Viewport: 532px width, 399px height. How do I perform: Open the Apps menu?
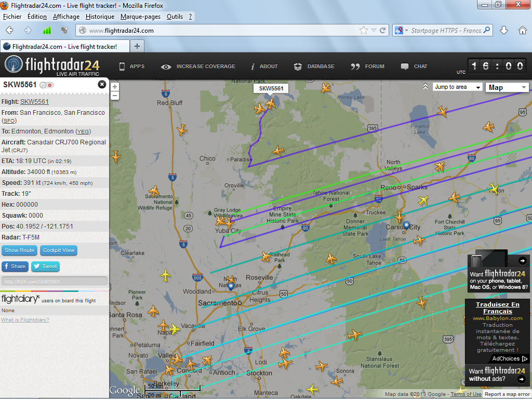131,66
